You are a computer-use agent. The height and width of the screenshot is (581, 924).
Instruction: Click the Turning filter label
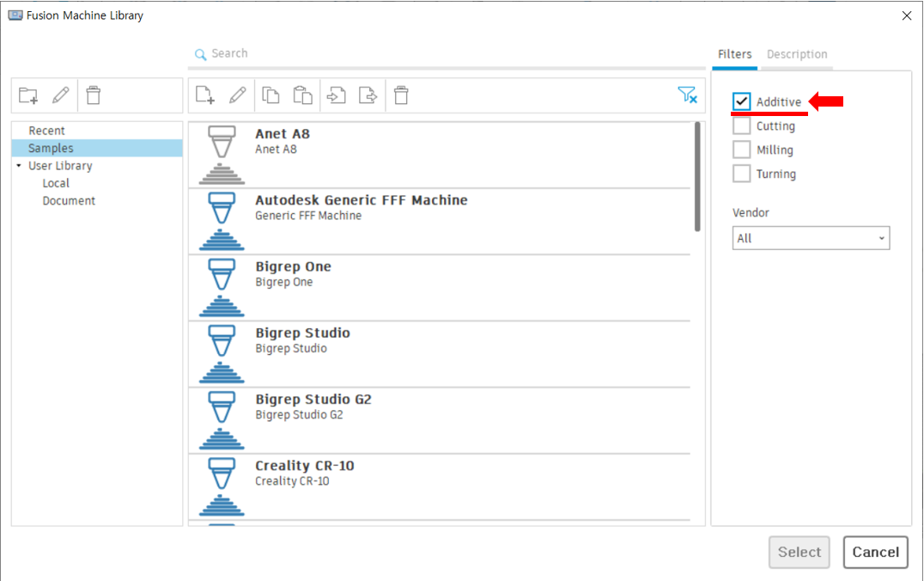pos(776,174)
